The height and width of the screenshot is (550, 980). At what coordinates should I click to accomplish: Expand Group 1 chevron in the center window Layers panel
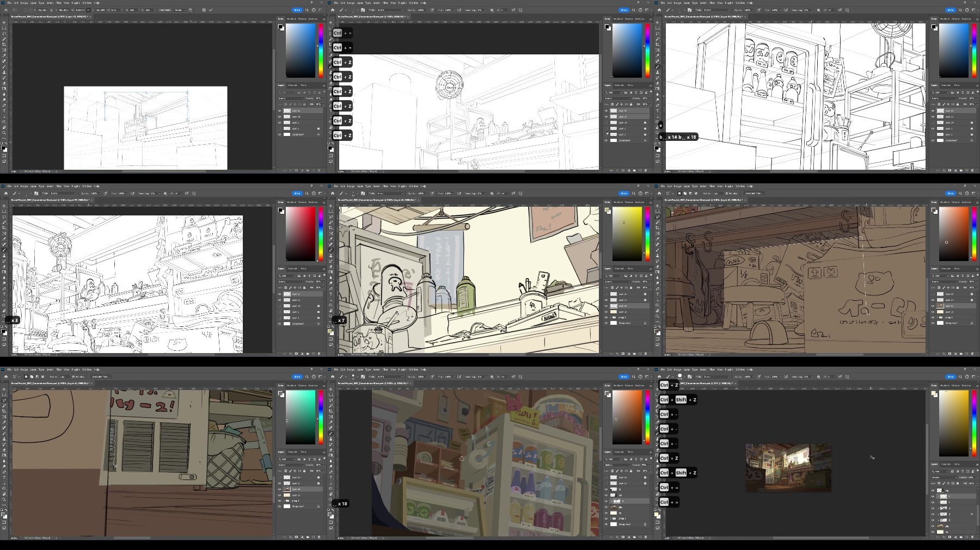610,318
